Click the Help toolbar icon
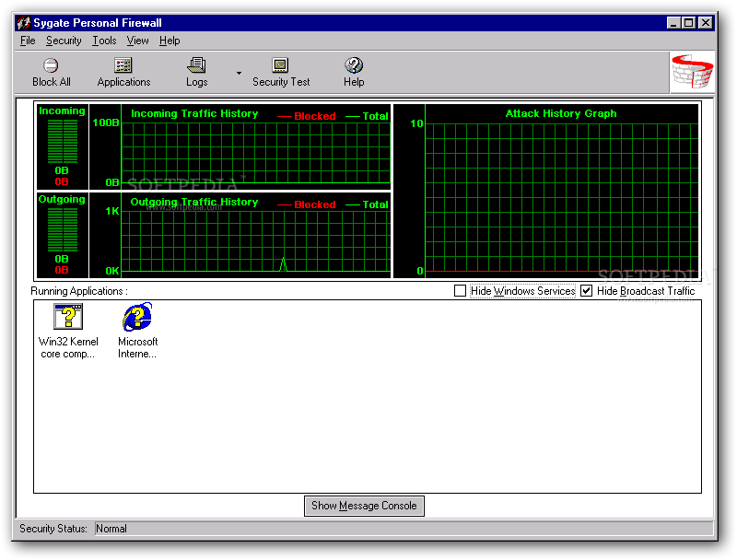This screenshot has width=737, height=560. [354, 65]
